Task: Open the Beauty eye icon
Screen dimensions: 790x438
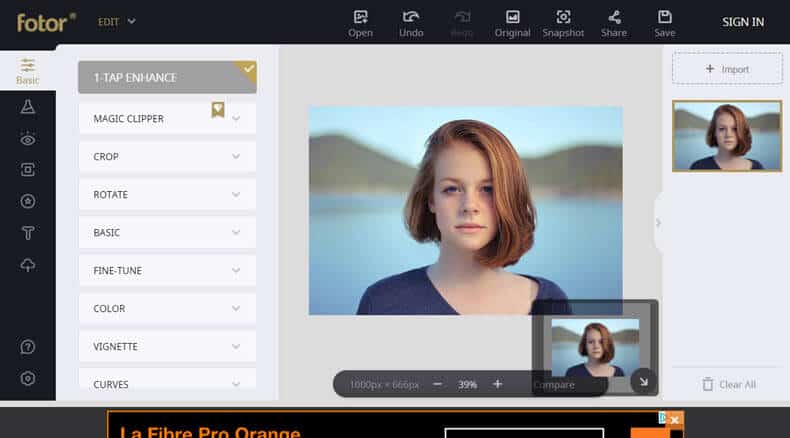Action: [28, 139]
